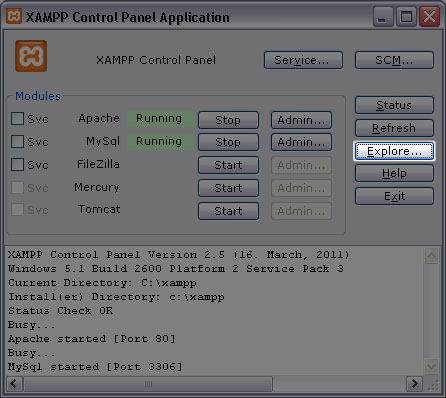Screen dimensions: 446x398
Task: Click the Mercury Admin... button
Action: pyautogui.click(x=301, y=188)
